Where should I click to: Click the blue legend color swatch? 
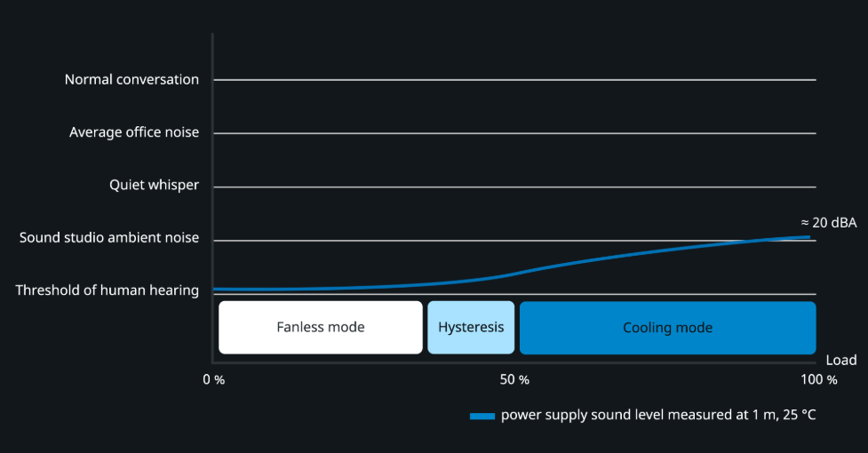482,416
